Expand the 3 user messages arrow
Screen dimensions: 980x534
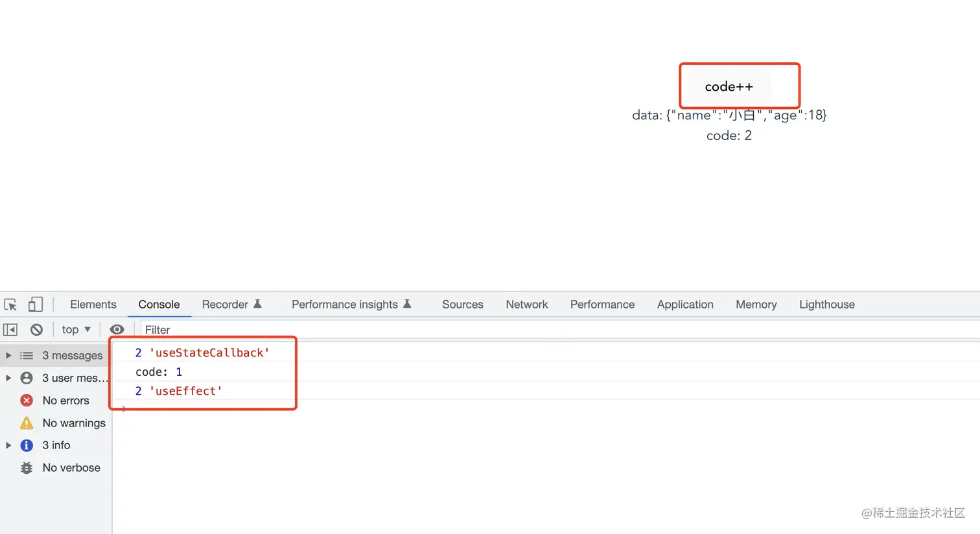click(8, 378)
